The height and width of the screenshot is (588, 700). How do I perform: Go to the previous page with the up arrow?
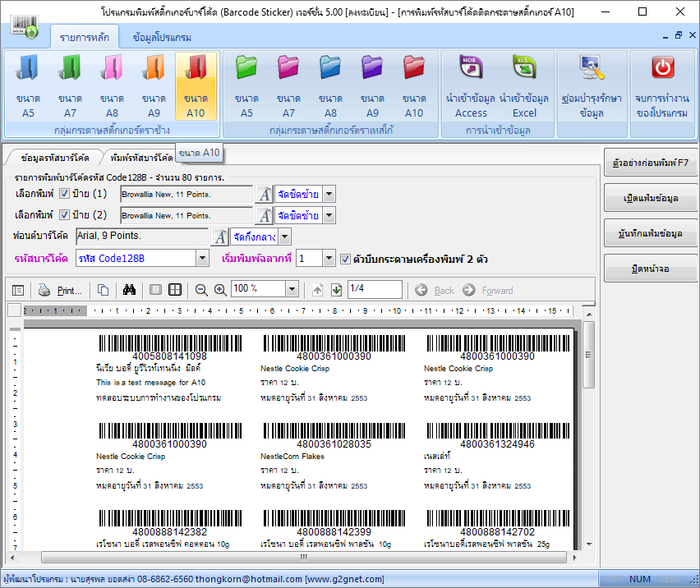click(x=317, y=291)
